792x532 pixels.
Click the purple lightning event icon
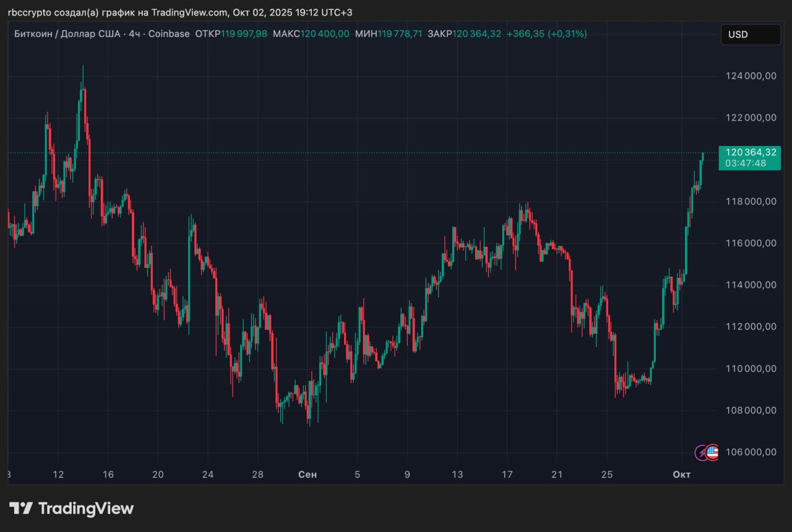click(702, 453)
